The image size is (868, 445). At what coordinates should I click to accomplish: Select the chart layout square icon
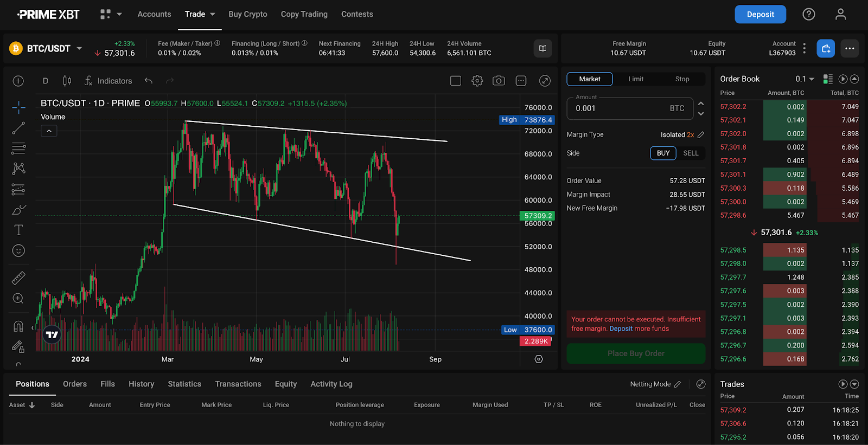tap(456, 81)
